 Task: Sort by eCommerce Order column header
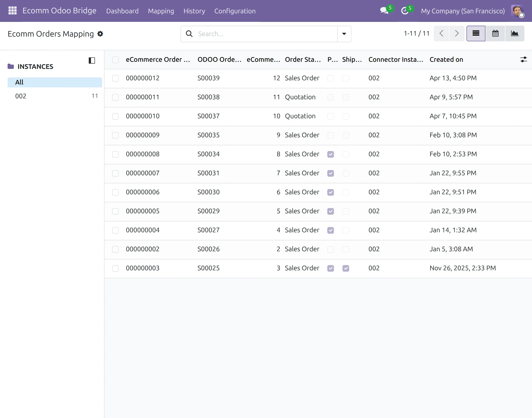click(158, 59)
